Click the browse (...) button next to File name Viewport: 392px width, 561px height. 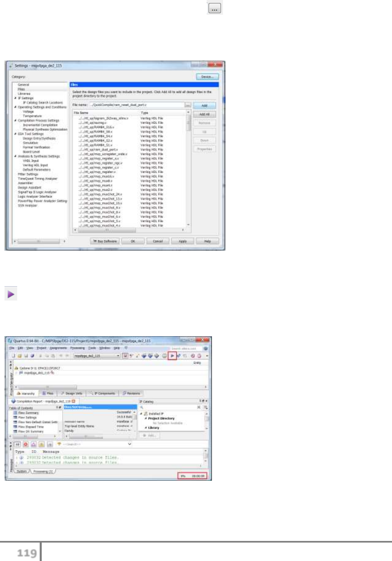coord(188,105)
